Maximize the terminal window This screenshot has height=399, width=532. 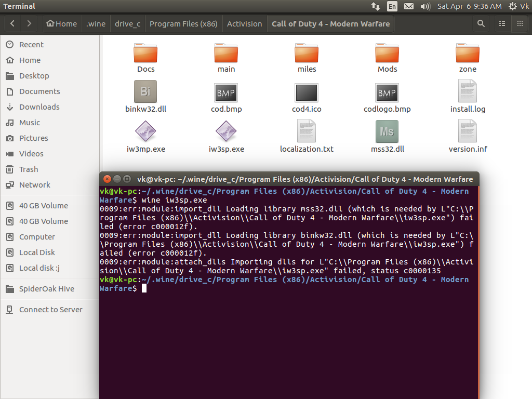127,179
